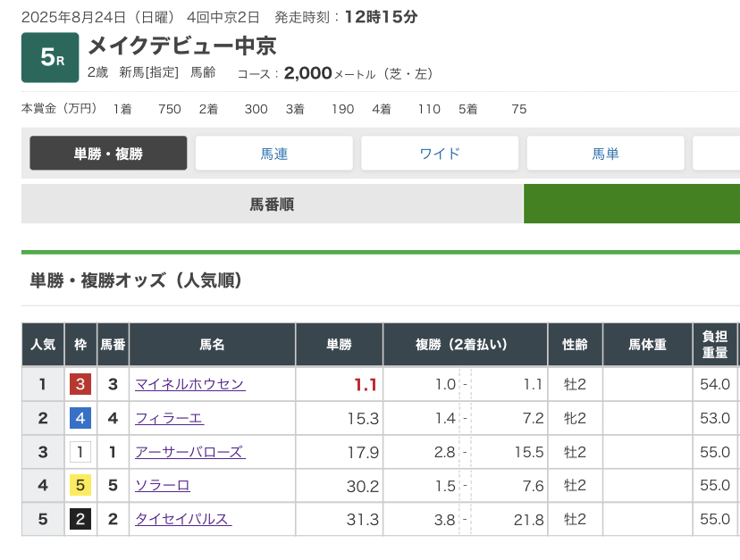Switch to the 馬単 tab
This screenshot has width=740, height=560.
click(x=605, y=154)
